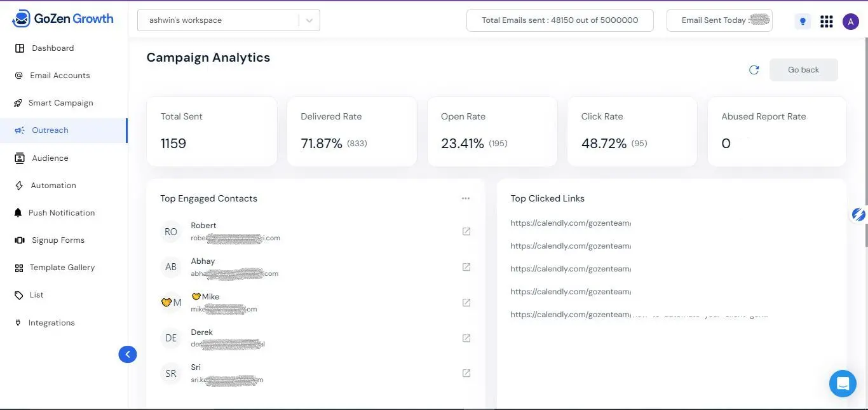Collapse the left sidebar with the chevron
The height and width of the screenshot is (410, 868).
(127, 354)
